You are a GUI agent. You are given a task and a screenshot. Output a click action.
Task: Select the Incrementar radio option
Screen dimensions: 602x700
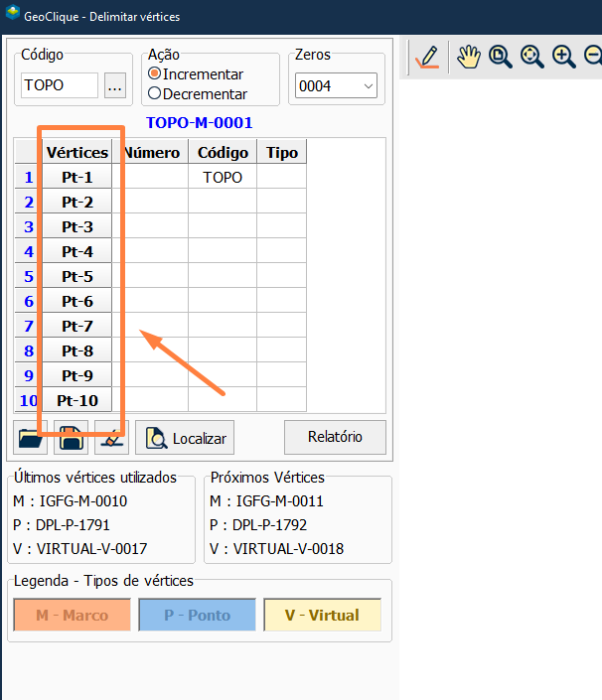coord(154,74)
